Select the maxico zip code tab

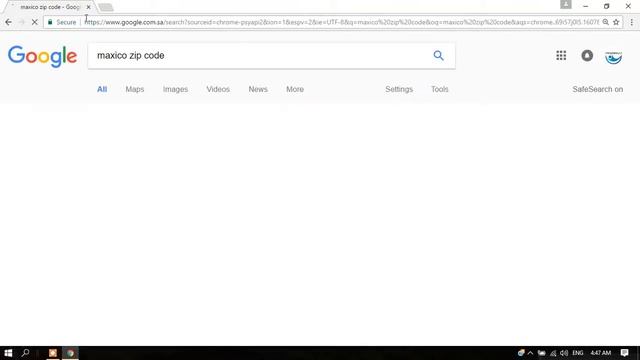click(49, 7)
